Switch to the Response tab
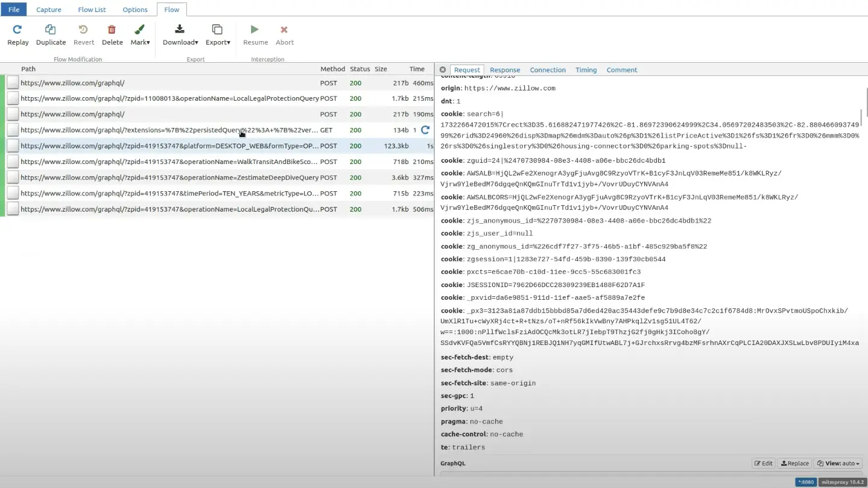The width and height of the screenshot is (868, 488). tap(505, 70)
